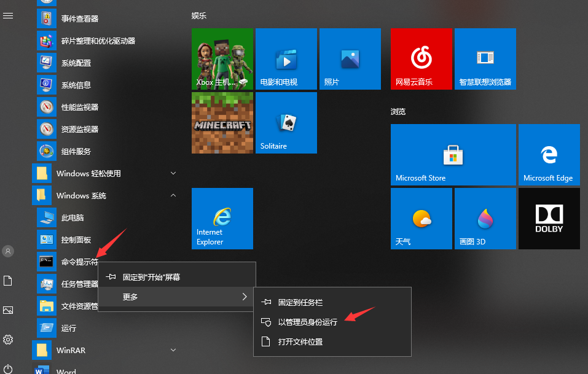This screenshot has height=374, width=588.
Task: Click the 娱乐 group heading
Action: point(198,16)
